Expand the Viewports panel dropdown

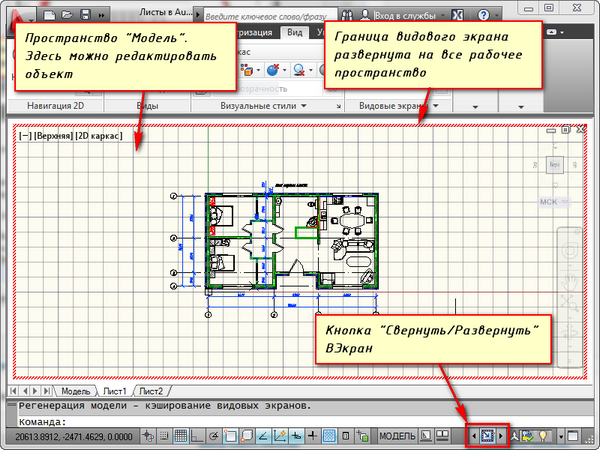438,106
